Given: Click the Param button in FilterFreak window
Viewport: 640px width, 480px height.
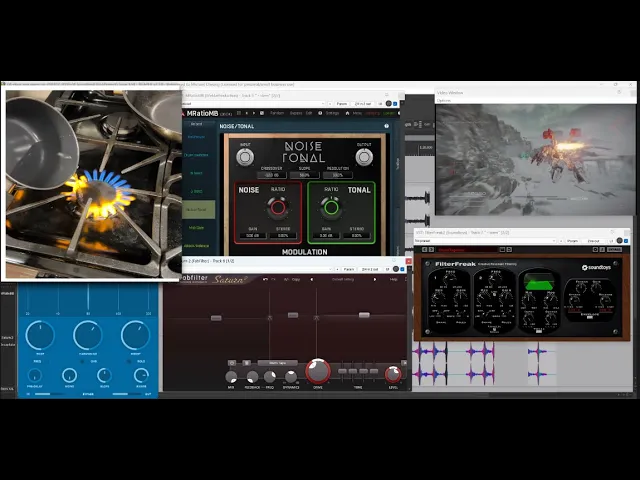Looking at the screenshot, I should (x=573, y=241).
